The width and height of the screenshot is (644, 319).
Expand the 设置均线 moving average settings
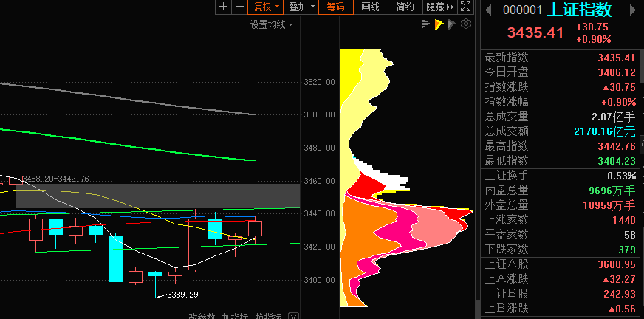pyautogui.click(x=270, y=24)
